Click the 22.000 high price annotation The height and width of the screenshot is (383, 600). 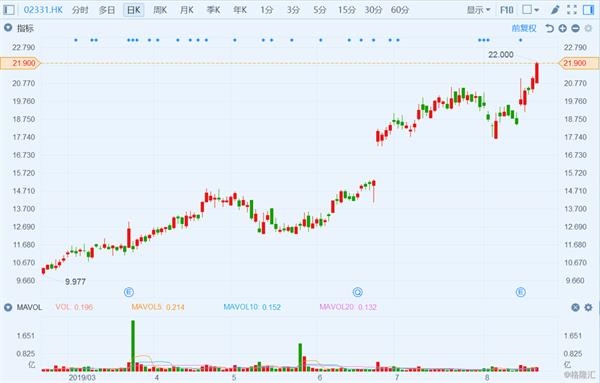[x=501, y=55]
